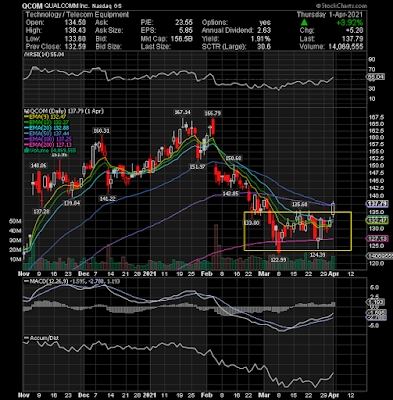
Task: Select the Chg value +5.20
Action: [354, 30]
